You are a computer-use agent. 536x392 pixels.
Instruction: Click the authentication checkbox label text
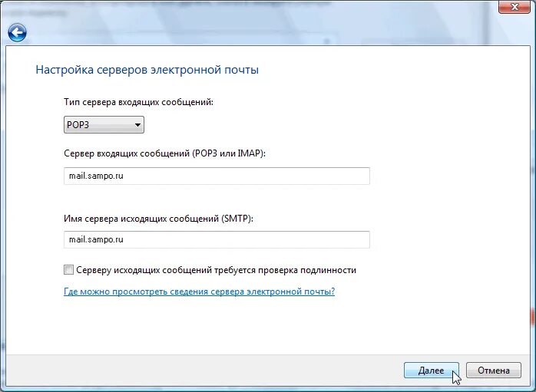(216, 270)
